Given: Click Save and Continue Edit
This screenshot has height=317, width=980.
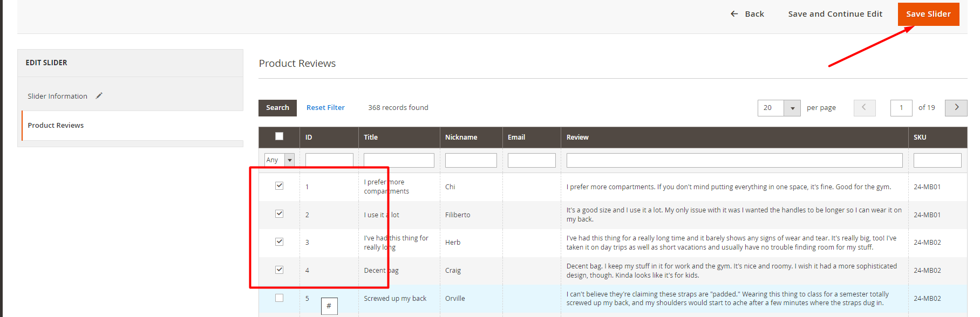Looking at the screenshot, I should tap(835, 14).
